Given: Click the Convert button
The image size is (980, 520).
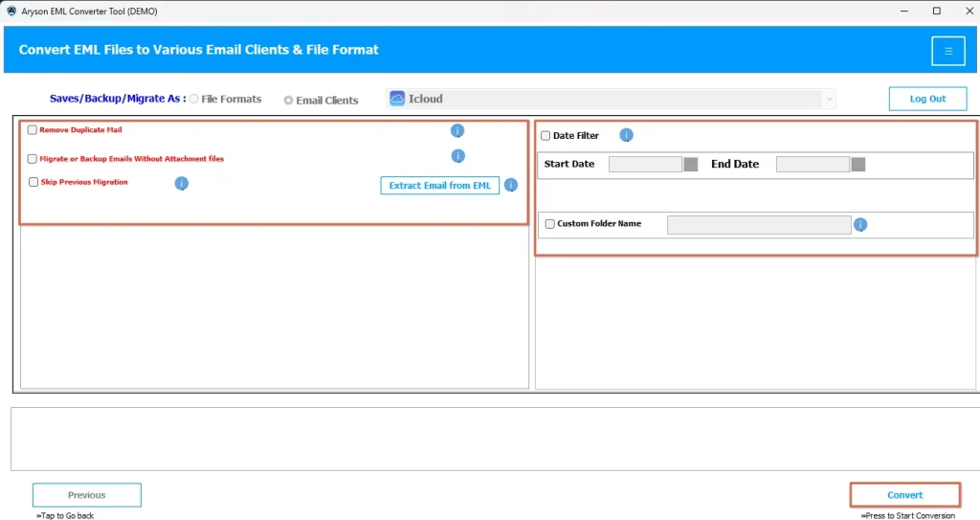Looking at the screenshot, I should pos(904,495).
